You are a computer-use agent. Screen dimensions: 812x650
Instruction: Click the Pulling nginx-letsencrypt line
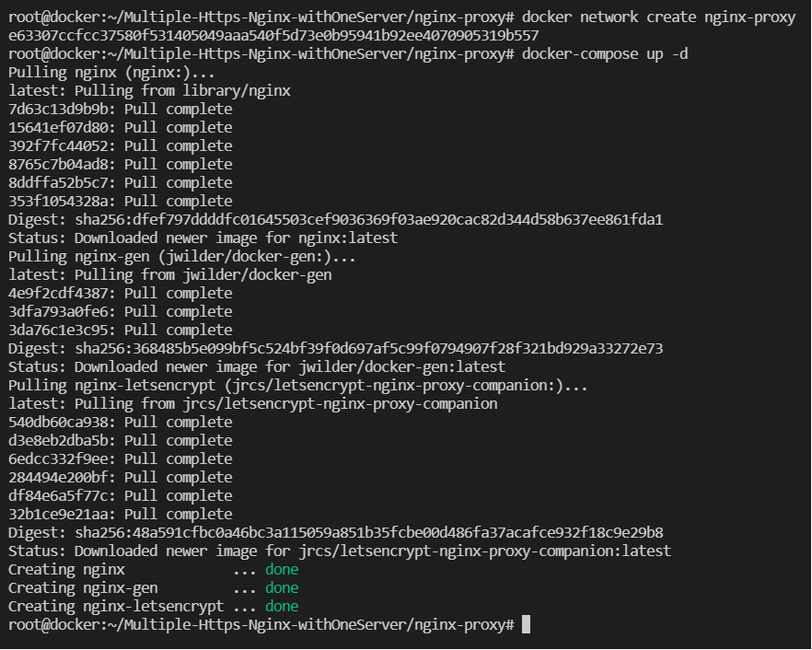[x=298, y=386]
